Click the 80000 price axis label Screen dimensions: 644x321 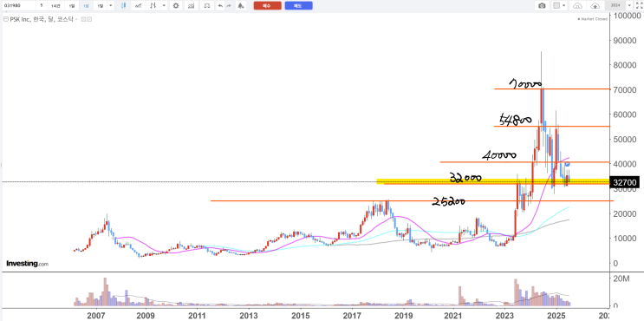coord(625,65)
